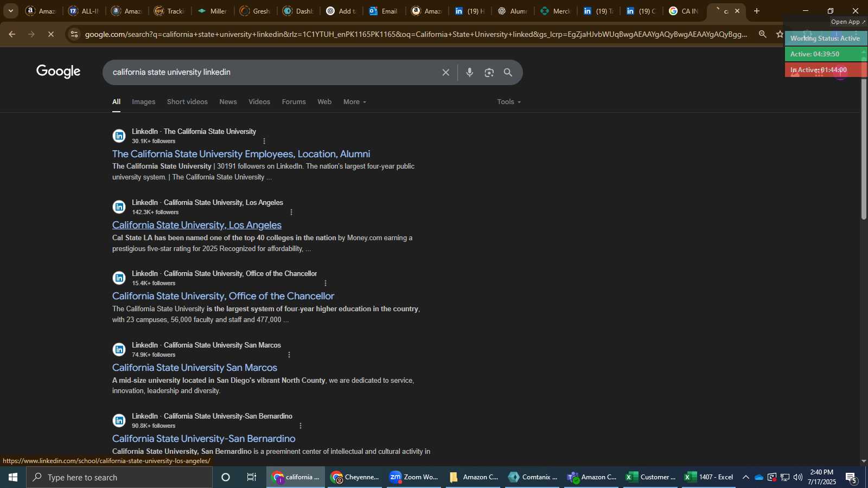Screen dimensions: 868x488
Task: Switch to the CA IN browser tab
Action: (x=684, y=11)
